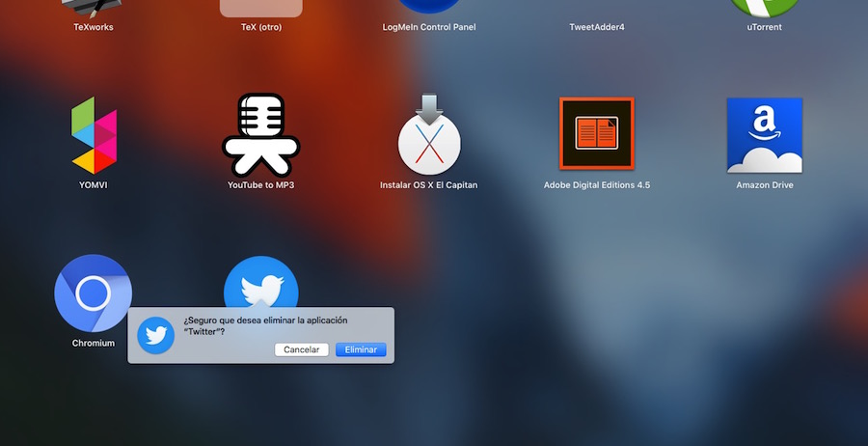The width and height of the screenshot is (868, 446).
Task: Click the Instalar OS X El Capitan label
Action: click(x=428, y=184)
